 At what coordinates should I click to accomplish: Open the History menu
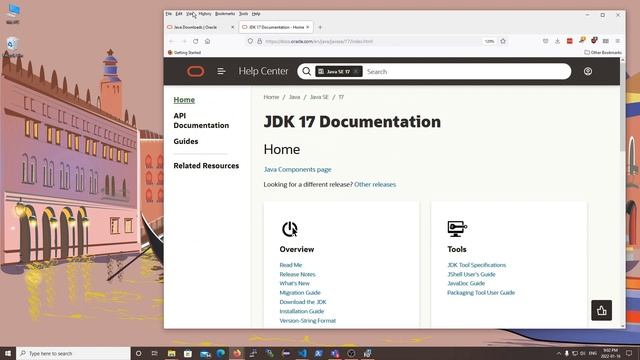(x=205, y=14)
